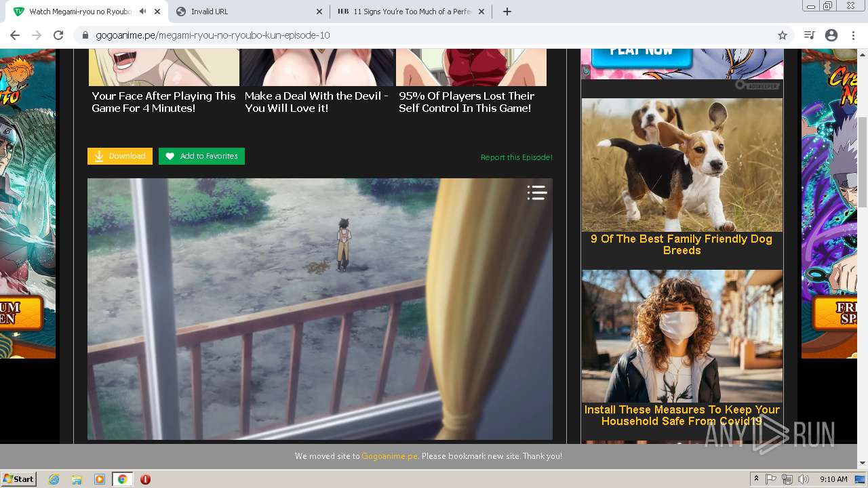The height and width of the screenshot is (488, 868).
Task: Show hidden system tray icons arrow
Action: 756,479
